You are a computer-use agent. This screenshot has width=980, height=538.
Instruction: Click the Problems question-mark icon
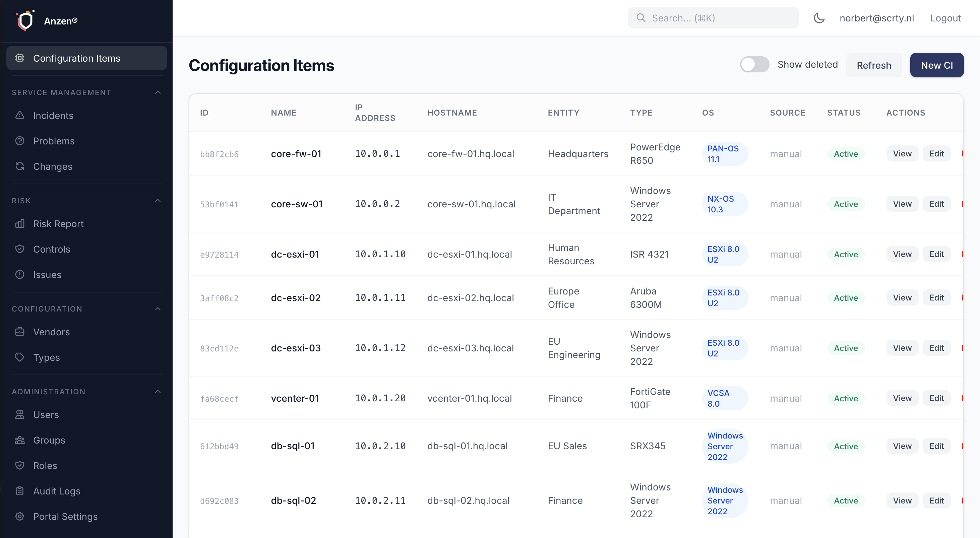(x=20, y=141)
